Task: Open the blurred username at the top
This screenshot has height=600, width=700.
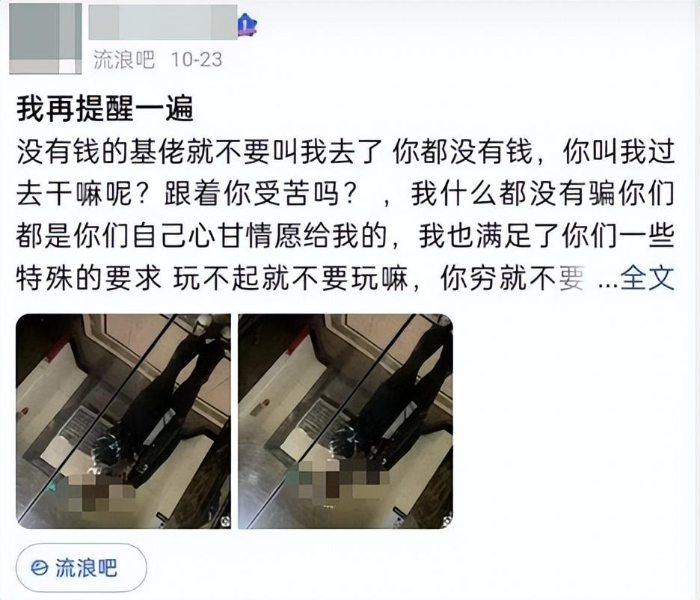Action: coord(162,22)
